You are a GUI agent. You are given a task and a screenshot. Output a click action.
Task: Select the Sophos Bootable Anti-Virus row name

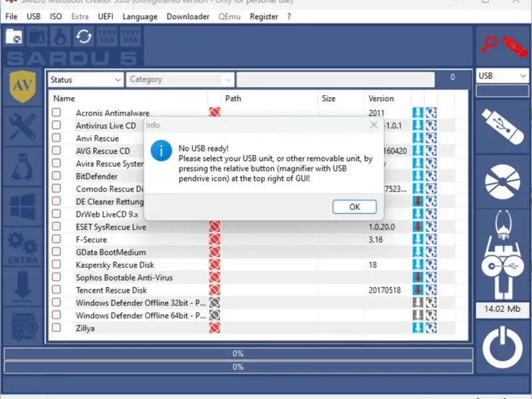click(124, 277)
